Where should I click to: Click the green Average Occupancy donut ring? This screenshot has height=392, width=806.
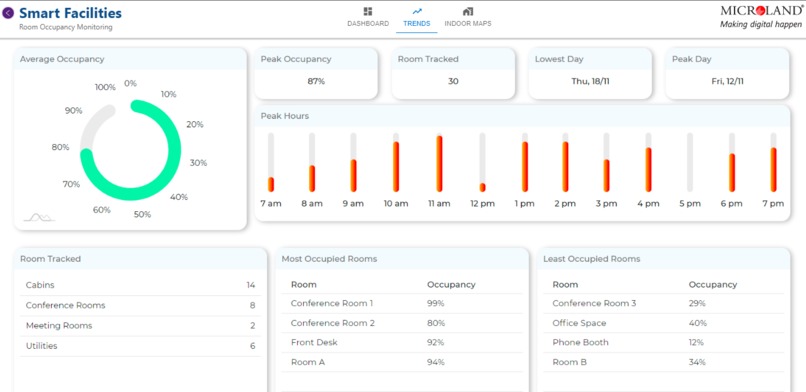click(130, 150)
